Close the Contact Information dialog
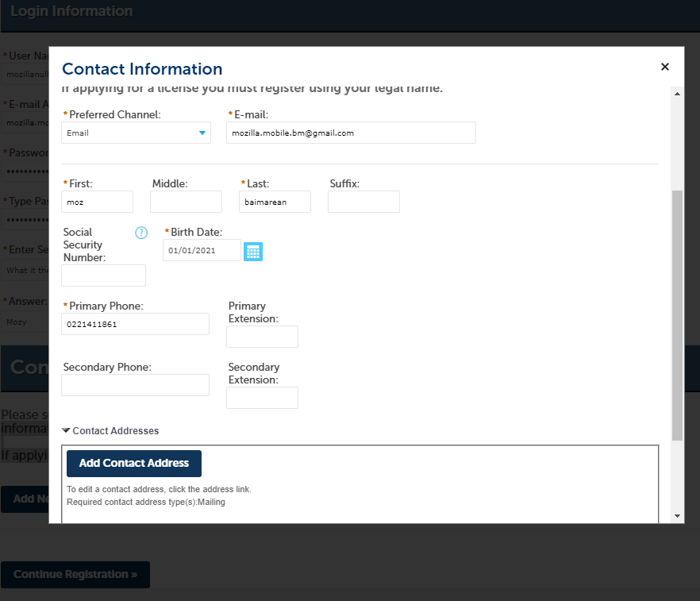 click(x=664, y=67)
